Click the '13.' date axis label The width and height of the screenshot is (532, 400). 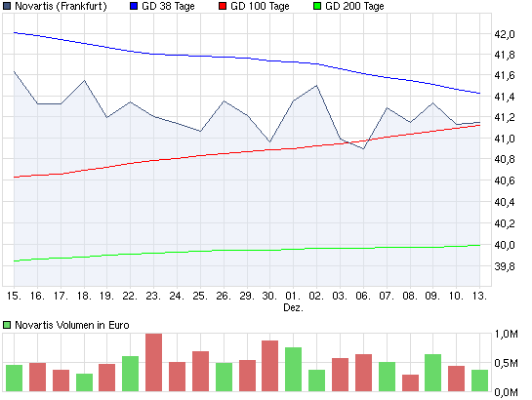pos(479,296)
